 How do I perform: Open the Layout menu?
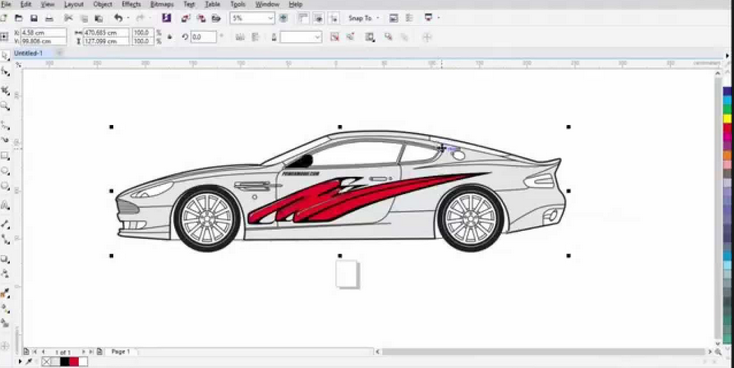tap(73, 4)
